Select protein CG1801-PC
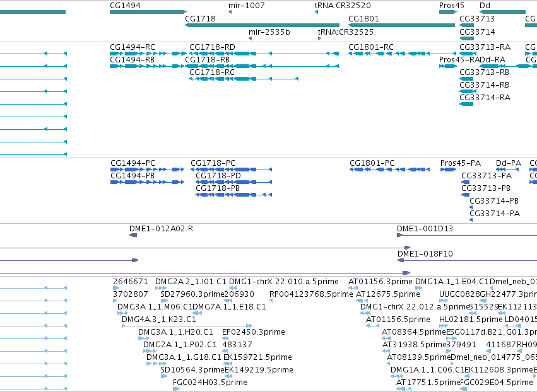The width and height of the screenshot is (537, 392). click(x=390, y=170)
